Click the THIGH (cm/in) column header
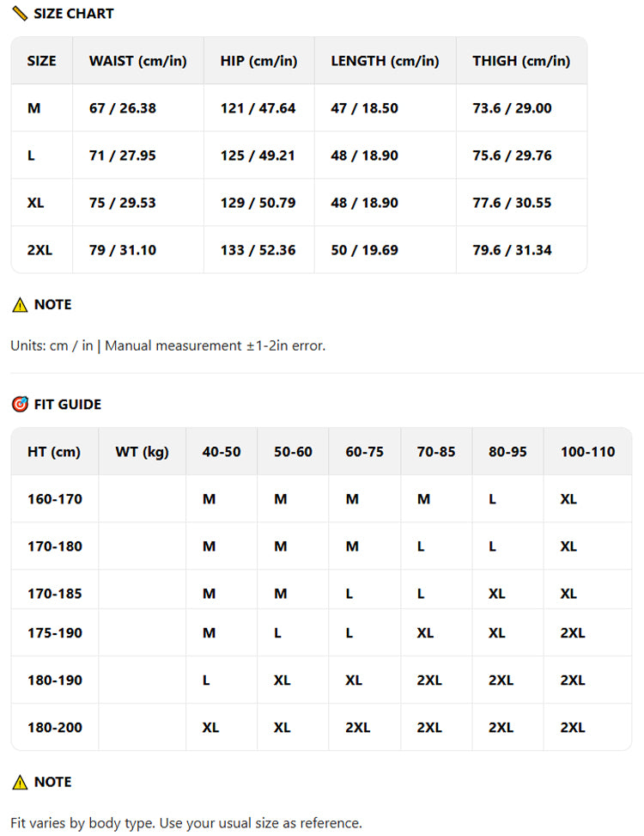644x836 pixels. (521, 61)
